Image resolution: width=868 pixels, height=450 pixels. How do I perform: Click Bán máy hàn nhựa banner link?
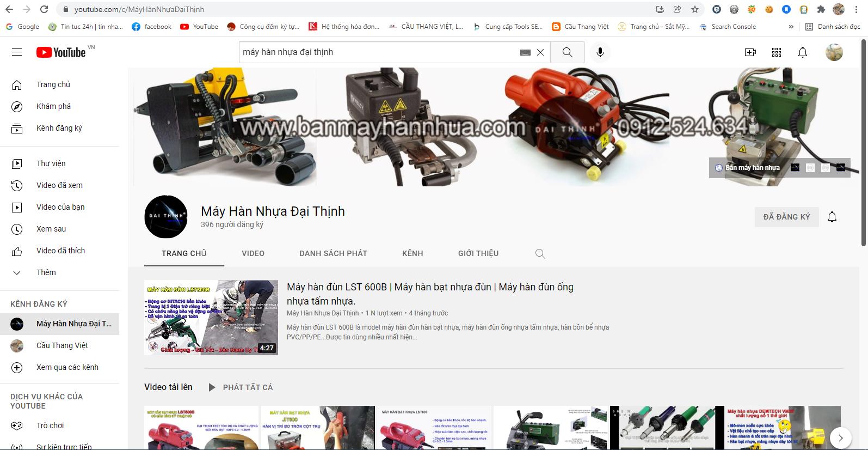point(747,168)
